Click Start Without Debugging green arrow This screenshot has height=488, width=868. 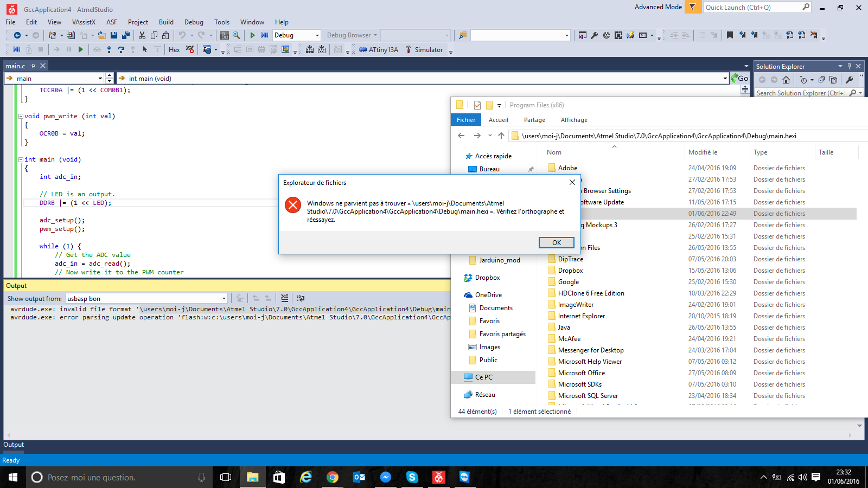253,35
